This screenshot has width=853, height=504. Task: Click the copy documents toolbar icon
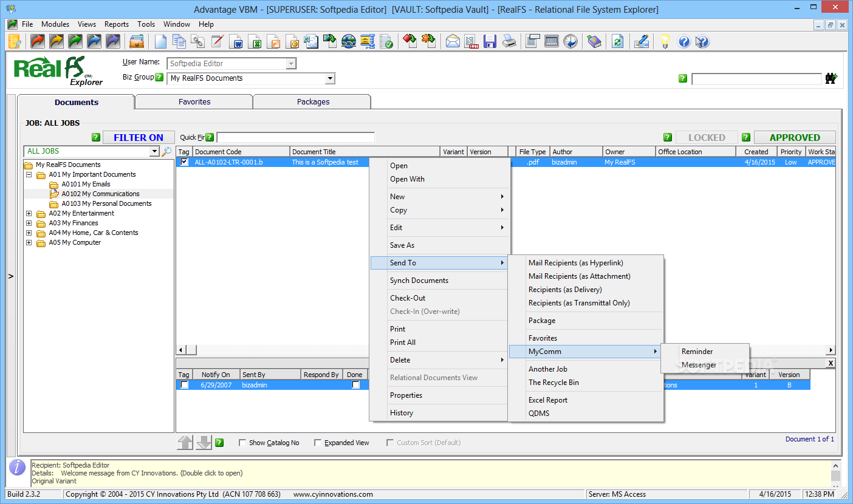pyautogui.click(x=179, y=41)
